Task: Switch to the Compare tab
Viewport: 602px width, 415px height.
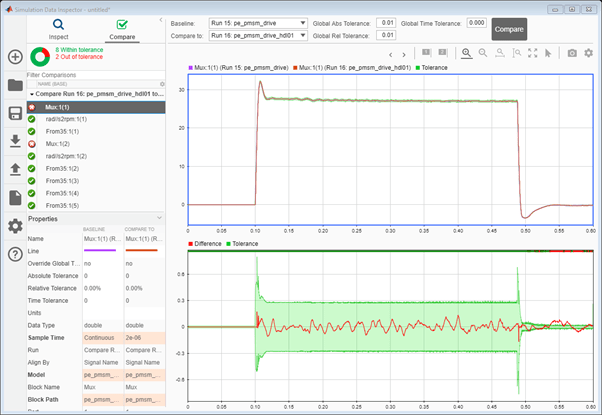Action: pyautogui.click(x=122, y=29)
